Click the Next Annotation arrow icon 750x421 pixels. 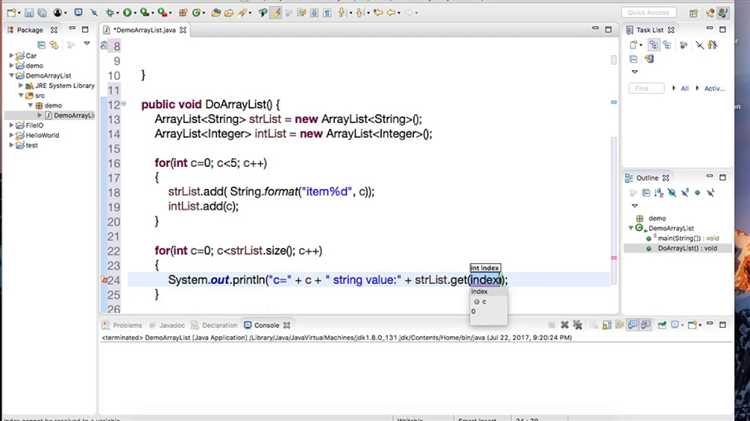click(x=342, y=13)
